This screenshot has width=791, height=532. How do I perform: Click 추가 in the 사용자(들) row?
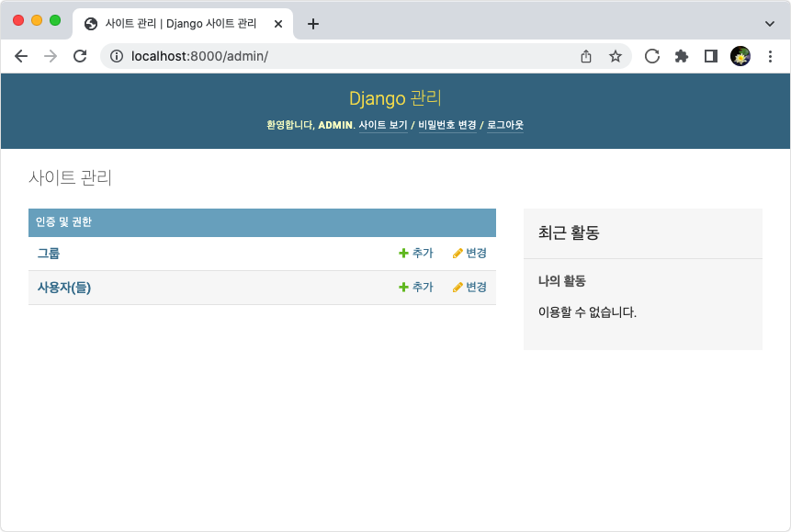click(x=416, y=288)
